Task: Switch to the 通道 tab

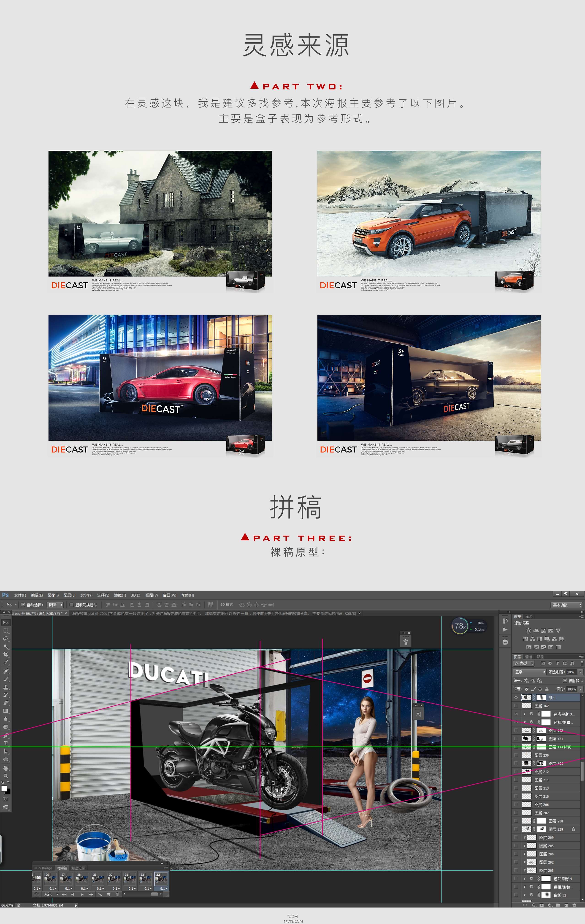Action: [529, 657]
